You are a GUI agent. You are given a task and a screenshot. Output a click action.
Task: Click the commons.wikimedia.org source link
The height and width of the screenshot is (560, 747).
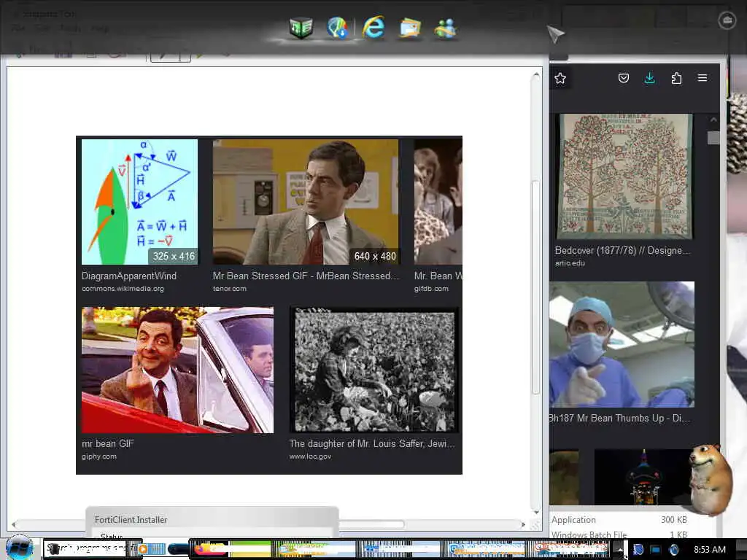[123, 289]
